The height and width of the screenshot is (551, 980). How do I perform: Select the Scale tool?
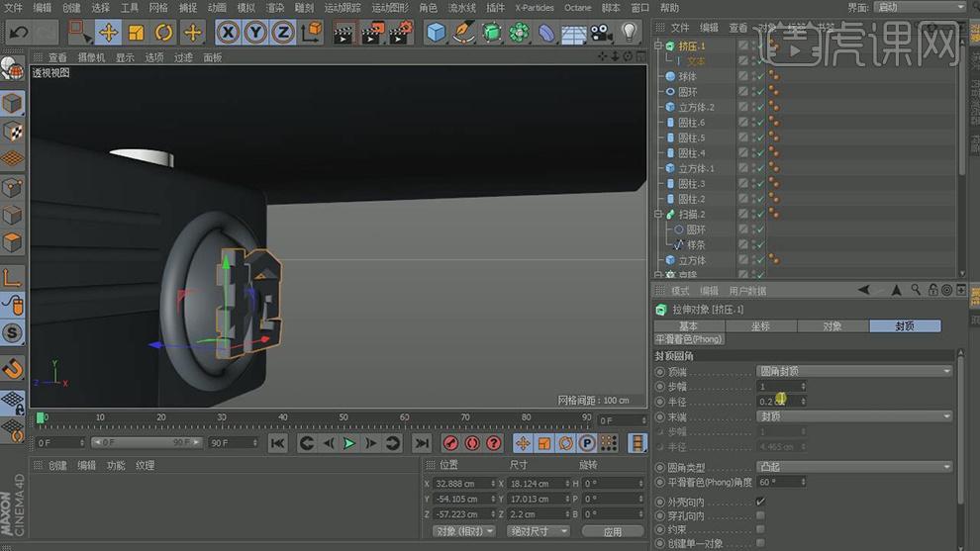pos(136,32)
